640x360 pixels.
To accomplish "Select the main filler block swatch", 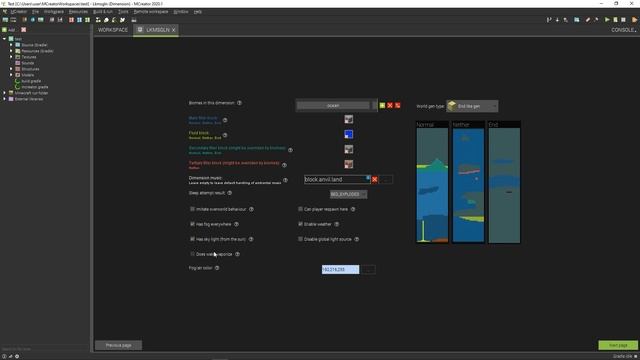I will 349,119.
